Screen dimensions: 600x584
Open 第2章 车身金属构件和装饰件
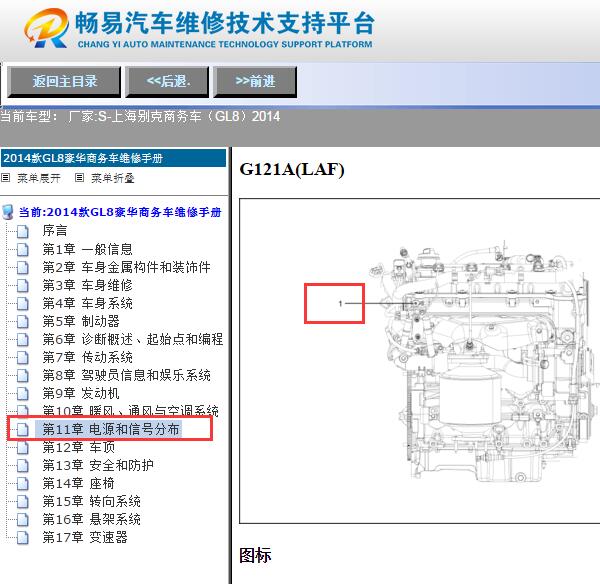pyautogui.click(x=126, y=267)
